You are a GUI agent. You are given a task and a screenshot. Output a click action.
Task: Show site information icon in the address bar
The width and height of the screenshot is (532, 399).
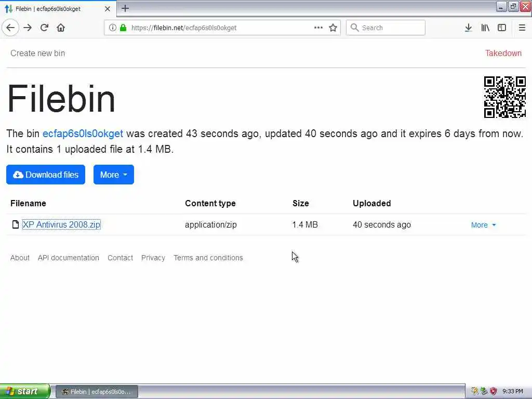[x=113, y=28]
